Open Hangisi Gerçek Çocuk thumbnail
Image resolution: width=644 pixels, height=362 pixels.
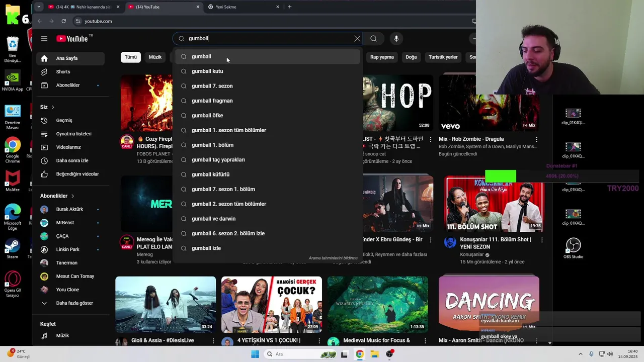pos(272,305)
